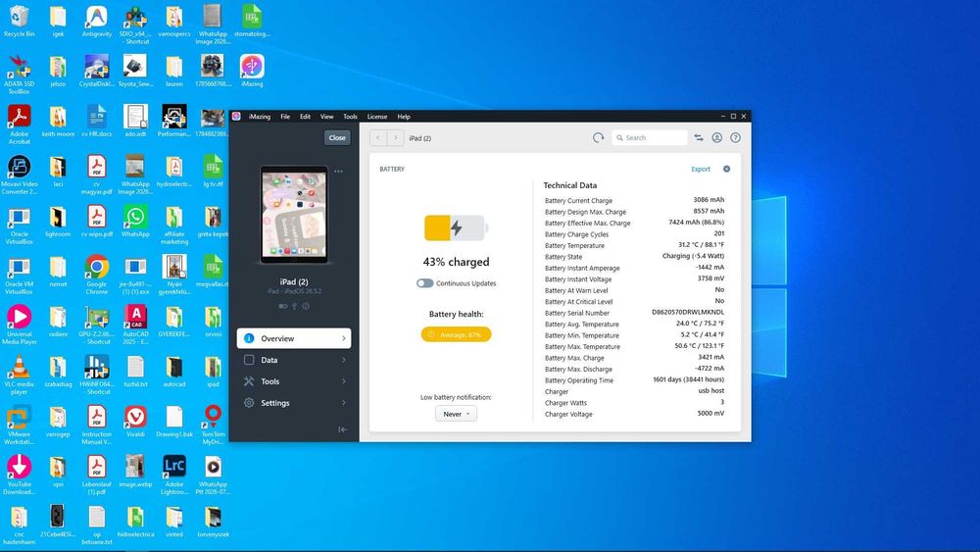Open the iMazing menu
This screenshot has height=552, width=980.
[260, 117]
